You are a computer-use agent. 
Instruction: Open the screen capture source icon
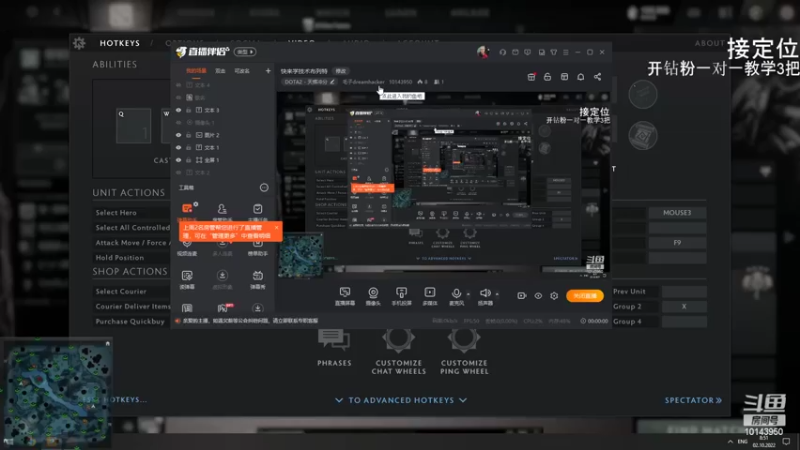[345, 293]
